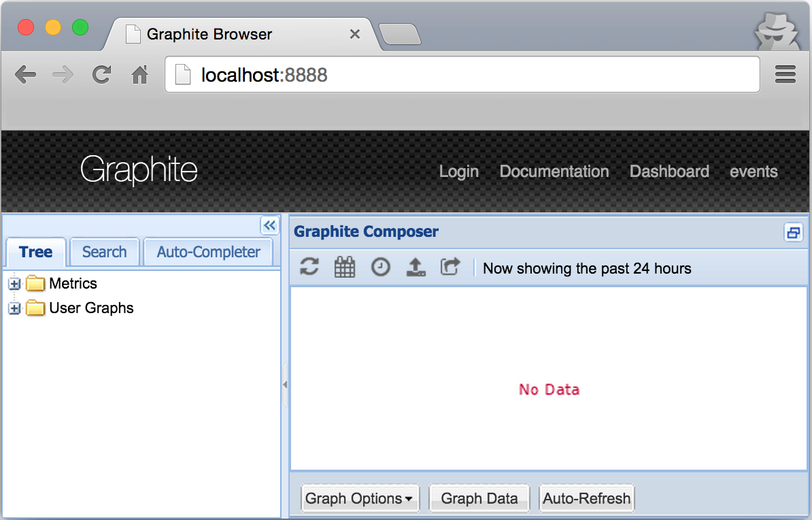
Task: Click the page icon in the address bar
Action: tap(183, 75)
